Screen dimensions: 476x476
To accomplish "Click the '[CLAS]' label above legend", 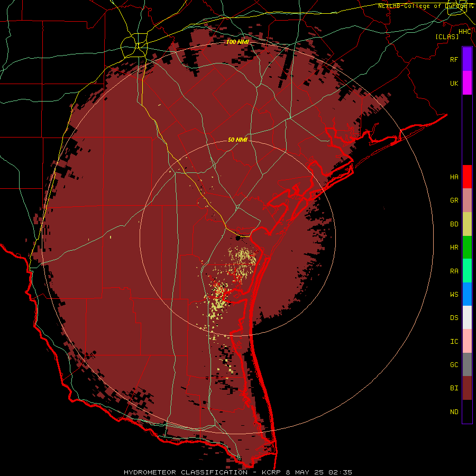I will coord(447,36).
